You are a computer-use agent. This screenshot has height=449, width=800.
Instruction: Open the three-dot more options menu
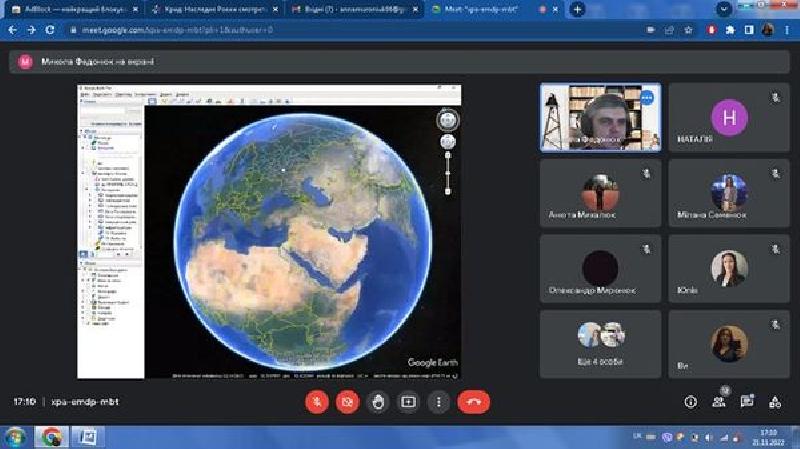[438, 402]
